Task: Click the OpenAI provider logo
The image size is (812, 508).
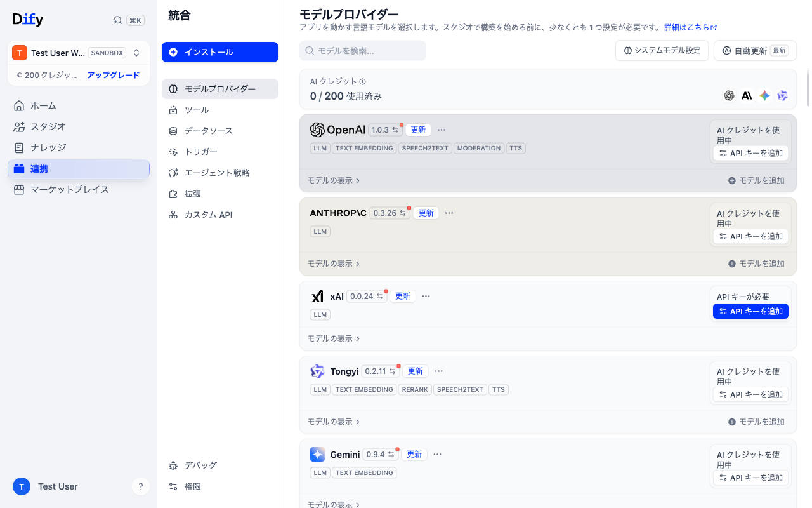Action: [x=337, y=130]
